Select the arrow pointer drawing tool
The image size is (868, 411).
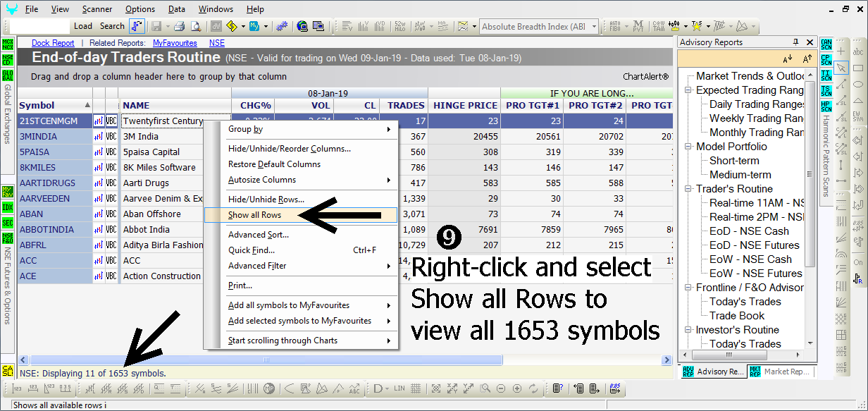tap(842, 68)
